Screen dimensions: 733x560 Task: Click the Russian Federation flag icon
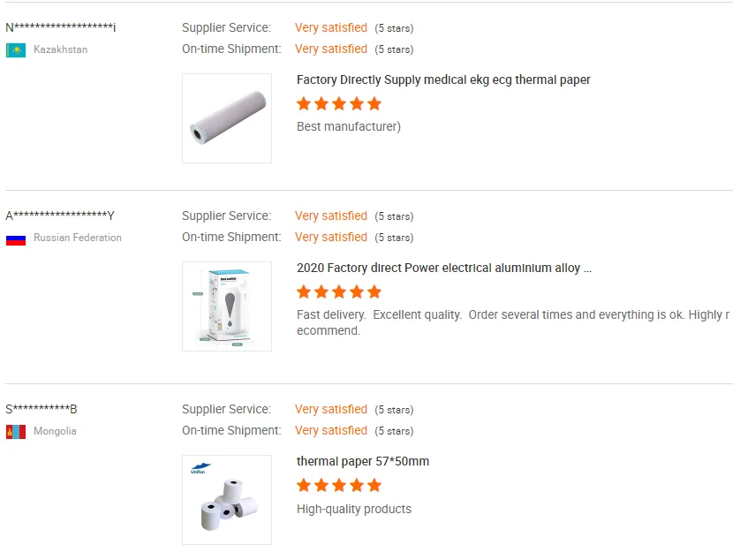pos(16,238)
